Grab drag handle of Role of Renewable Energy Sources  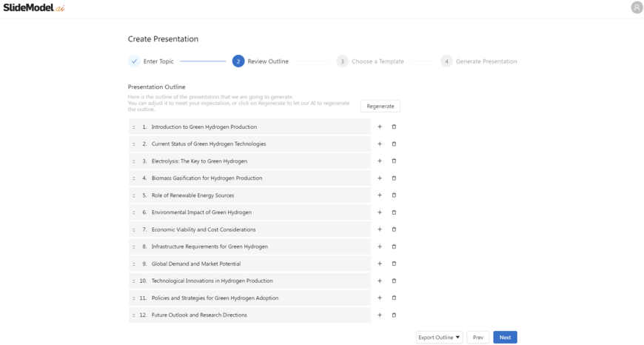click(x=133, y=196)
